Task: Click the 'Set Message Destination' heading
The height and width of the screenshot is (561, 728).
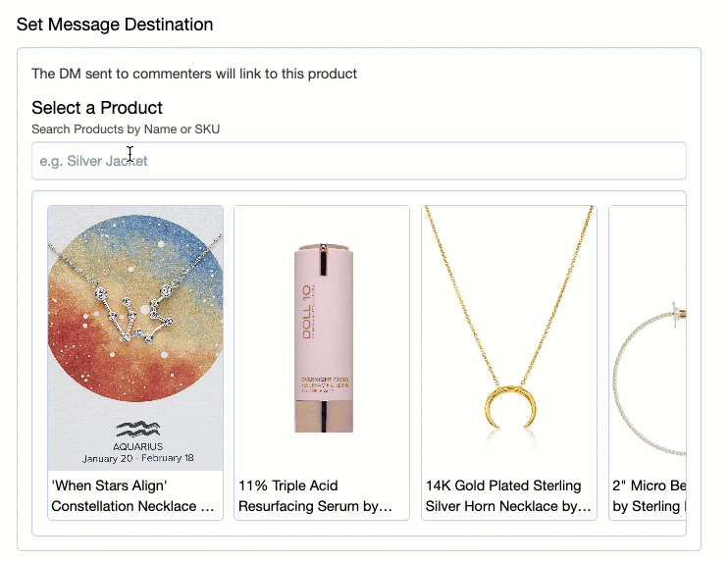Action: pos(115,24)
